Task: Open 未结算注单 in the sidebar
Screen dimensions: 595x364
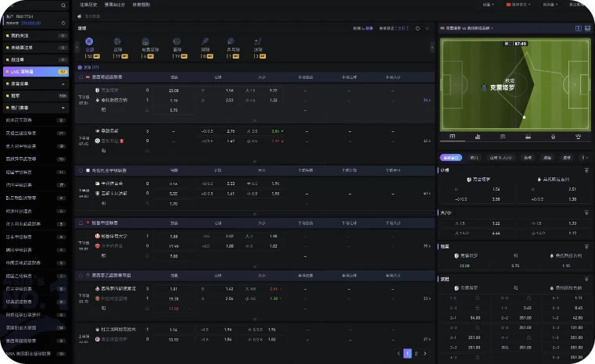Action: pos(36,48)
